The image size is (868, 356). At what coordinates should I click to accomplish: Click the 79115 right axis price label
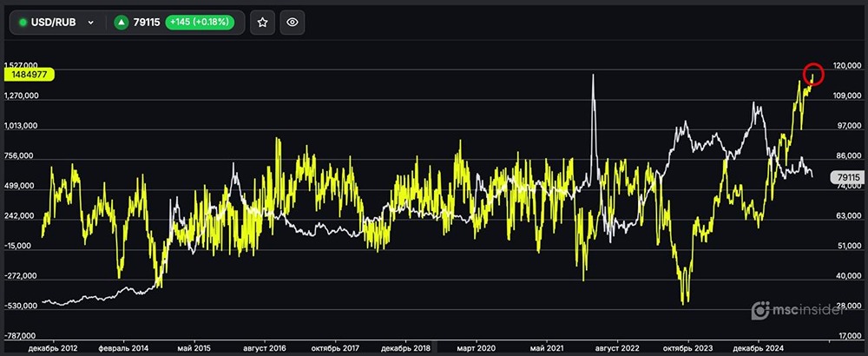pyautogui.click(x=849, y=177)
